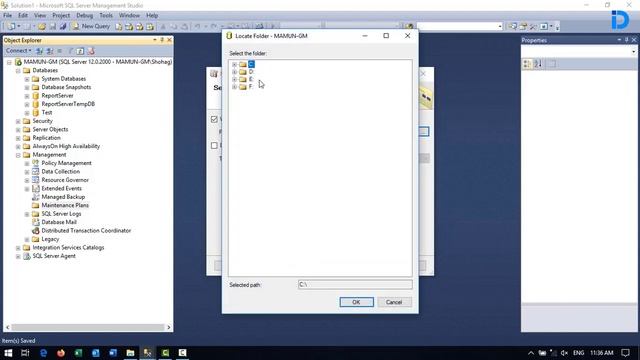
Task: Open the Action Center notification icon
Action: (625, 353)
